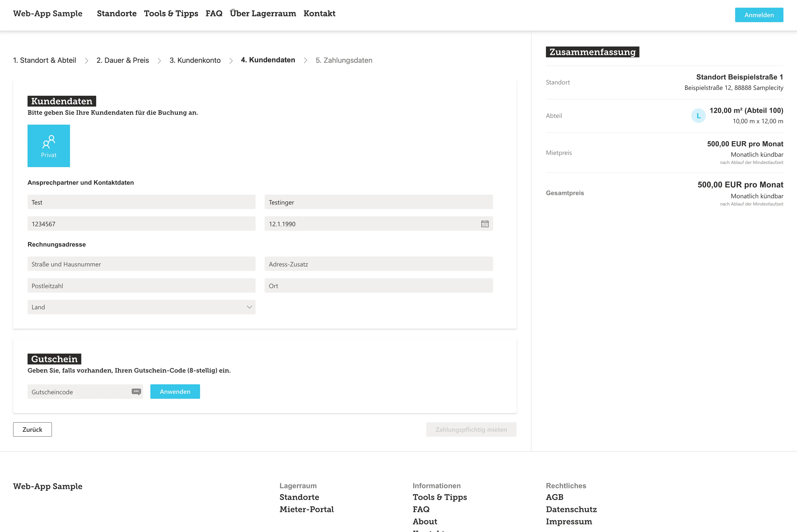Select step 4. Kundendaten

268,60
